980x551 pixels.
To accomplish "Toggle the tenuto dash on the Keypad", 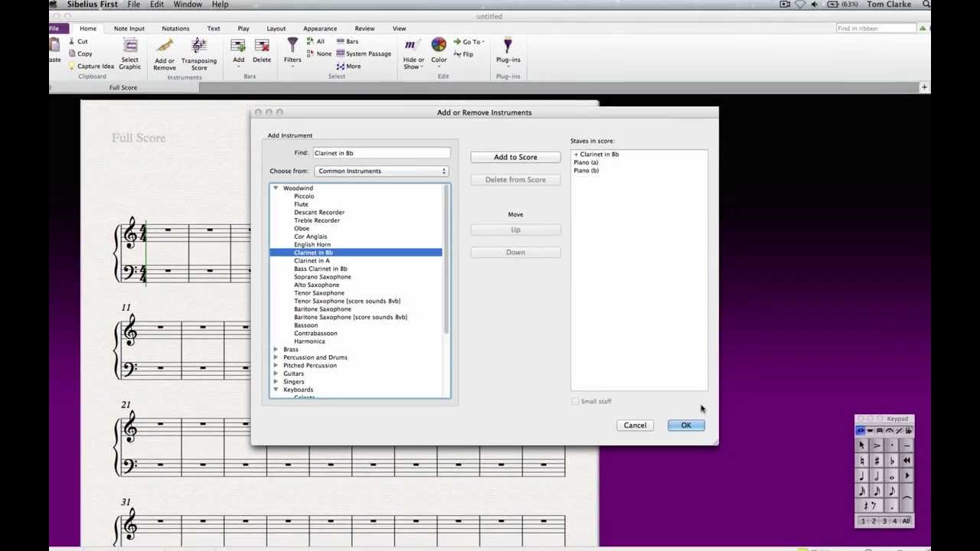I will click(906, 445).
